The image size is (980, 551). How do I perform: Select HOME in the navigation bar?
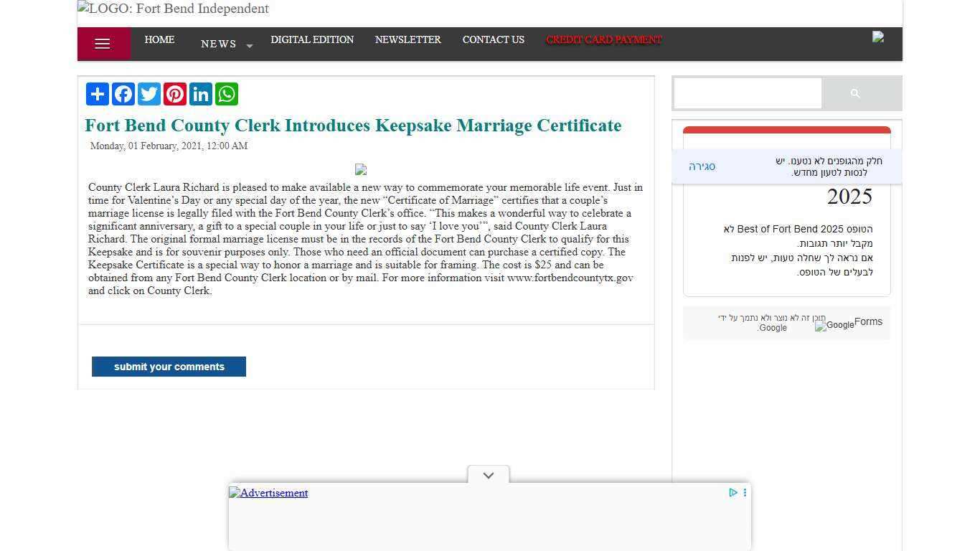[x=159, y=40]
